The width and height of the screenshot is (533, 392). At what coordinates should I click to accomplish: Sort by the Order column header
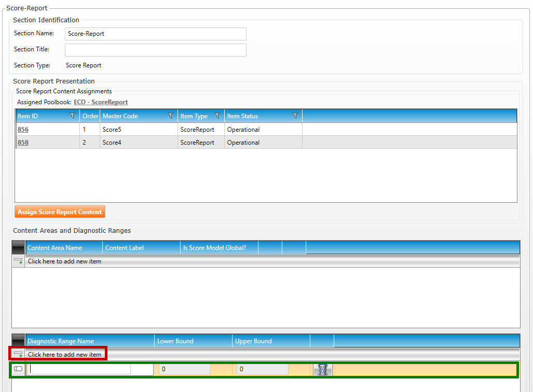(90, 116)
